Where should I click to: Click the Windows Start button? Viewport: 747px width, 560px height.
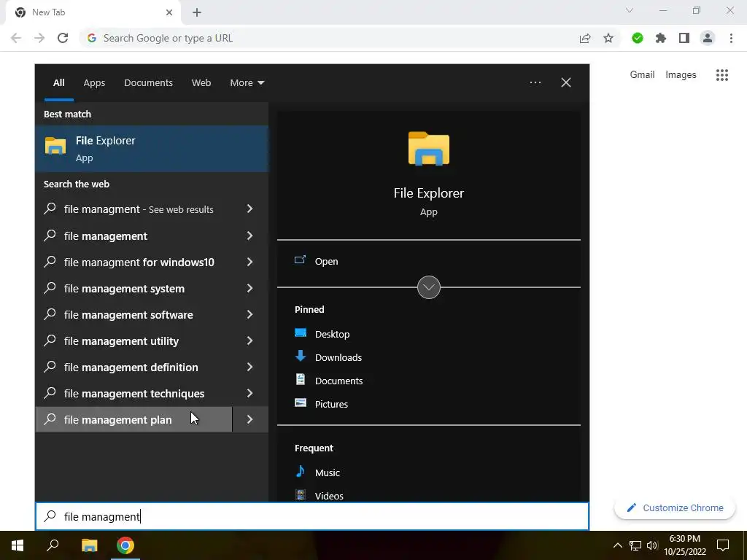[18, 545]
